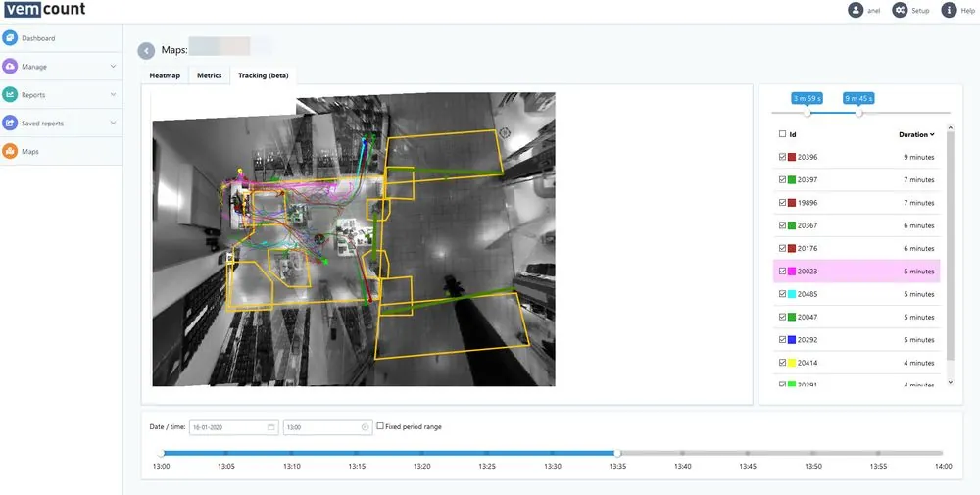Switch to the Metrics tab

[210, 75]
